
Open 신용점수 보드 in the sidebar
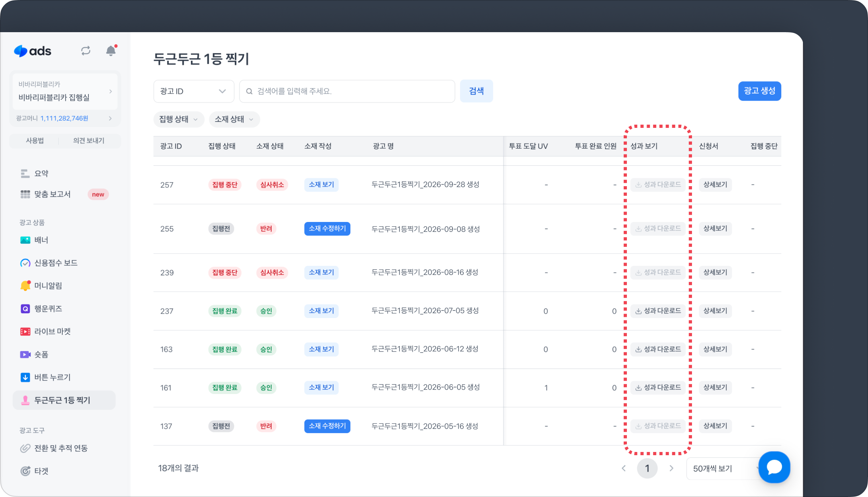pyautogui.click(x=55, y=263)
